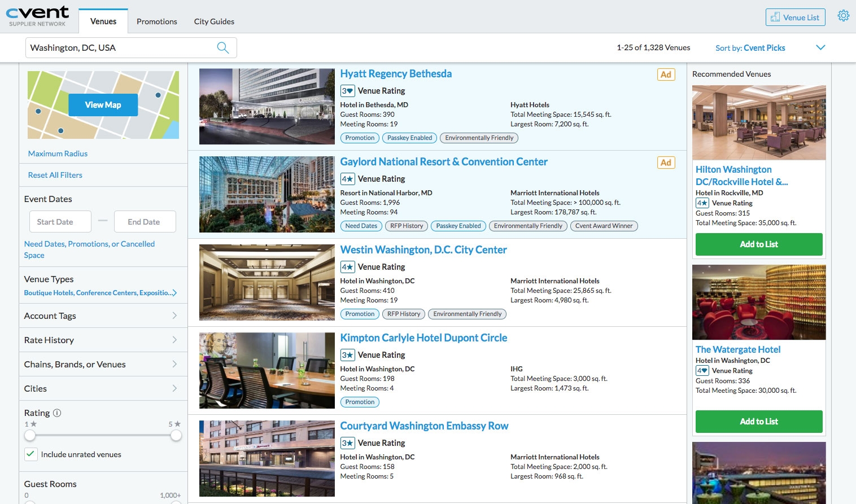Click Reset All Filters
This screenshot has width=856, height=504.
click(x=55, y=175)
